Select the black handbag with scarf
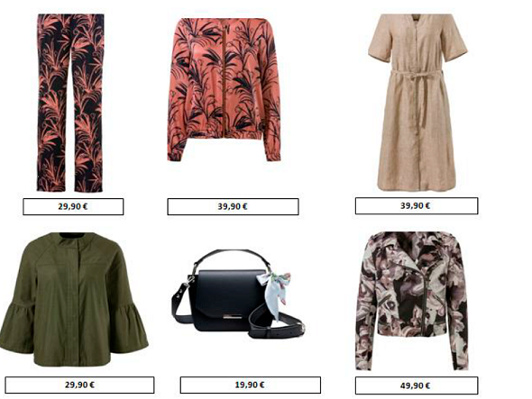This screenshot has height=399, width=532. coord(237,295)
